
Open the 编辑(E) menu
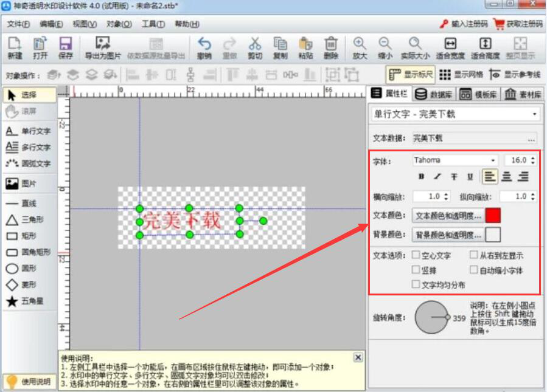(x=51, y=24)
